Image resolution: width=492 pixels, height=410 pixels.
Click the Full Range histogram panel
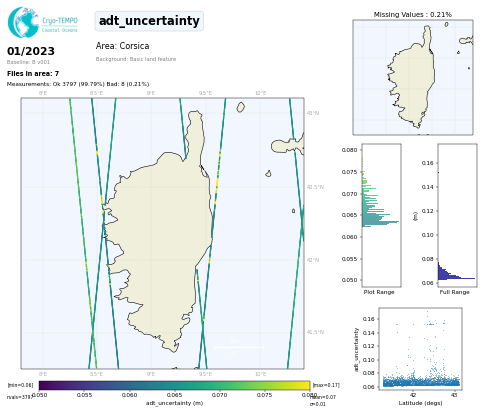(x=457, y=215)
